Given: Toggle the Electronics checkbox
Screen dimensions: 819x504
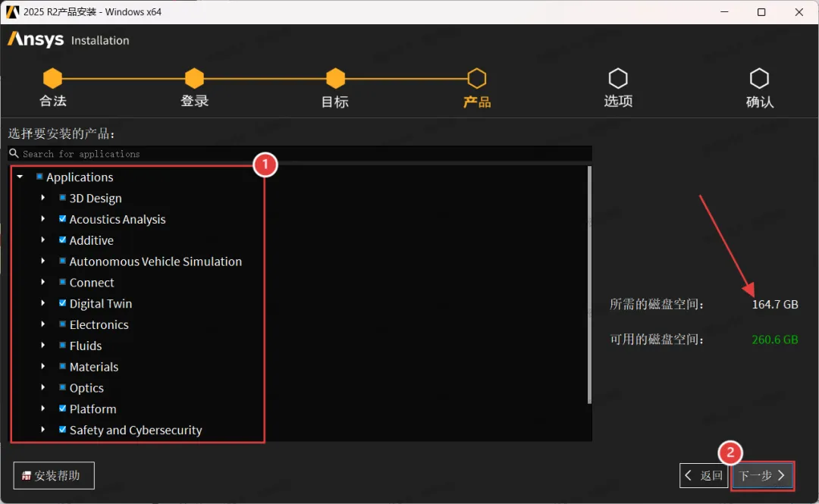Looking at the screenshot, I should pos(62,324).
